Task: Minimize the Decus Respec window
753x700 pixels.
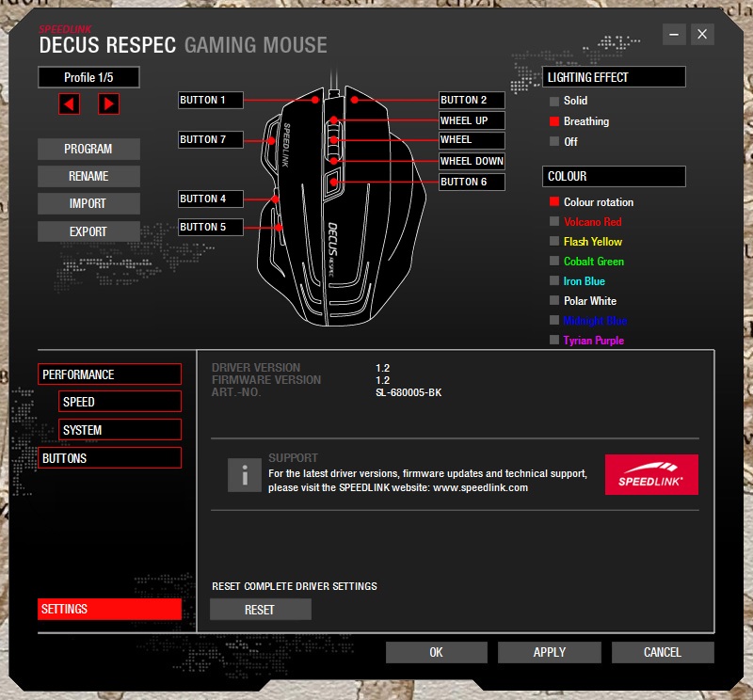Action: pyautogui.click(x=674, y=34)
